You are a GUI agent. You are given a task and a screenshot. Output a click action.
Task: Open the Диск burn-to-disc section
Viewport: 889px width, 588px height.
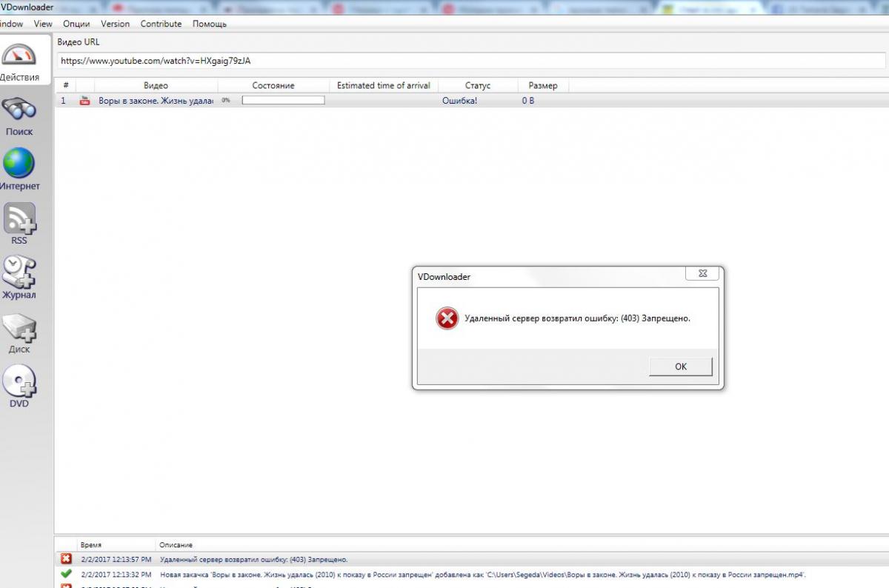(x=19, y=333)
